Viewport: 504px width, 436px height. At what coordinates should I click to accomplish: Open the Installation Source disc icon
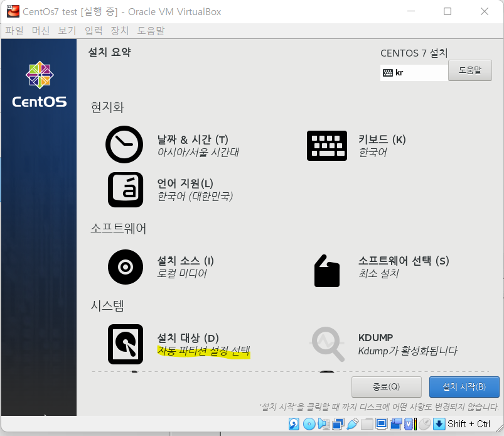(126, 267)
